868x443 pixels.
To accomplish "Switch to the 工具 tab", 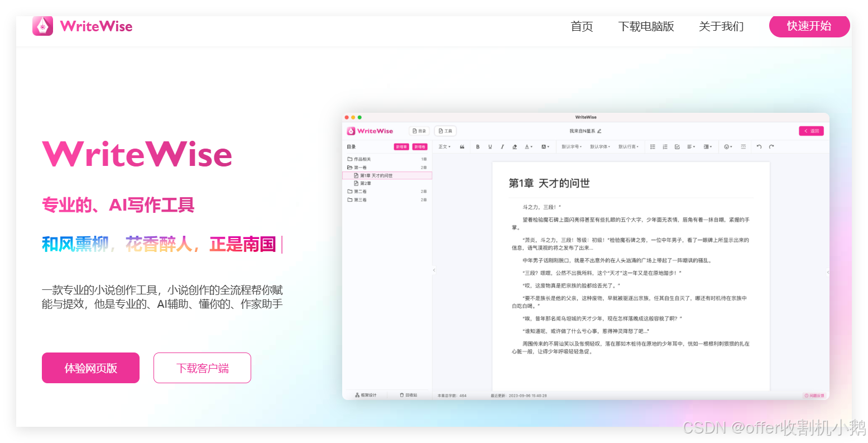I will (x=445, y=130).
